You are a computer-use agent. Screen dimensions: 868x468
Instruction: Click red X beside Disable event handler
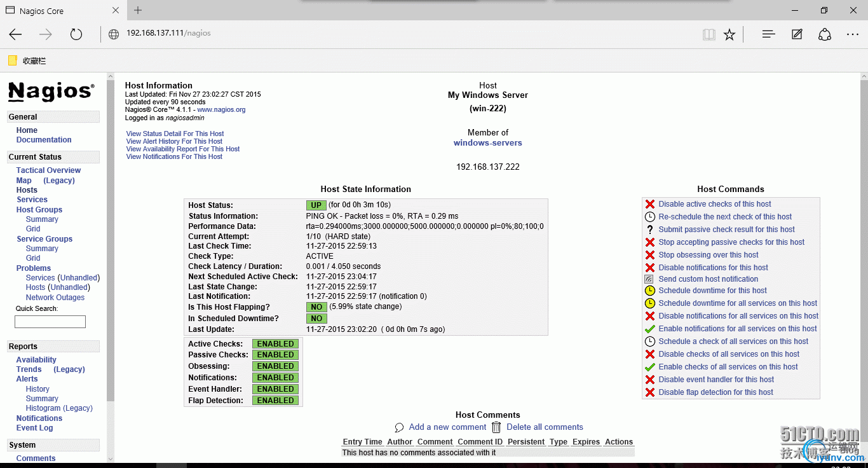coord(649,380)
